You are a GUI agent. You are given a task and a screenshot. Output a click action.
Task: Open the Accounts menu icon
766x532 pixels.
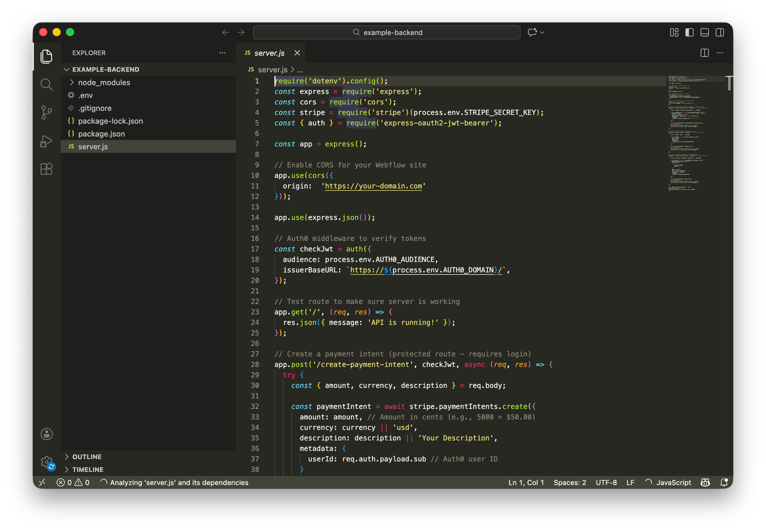pos(47,434)
